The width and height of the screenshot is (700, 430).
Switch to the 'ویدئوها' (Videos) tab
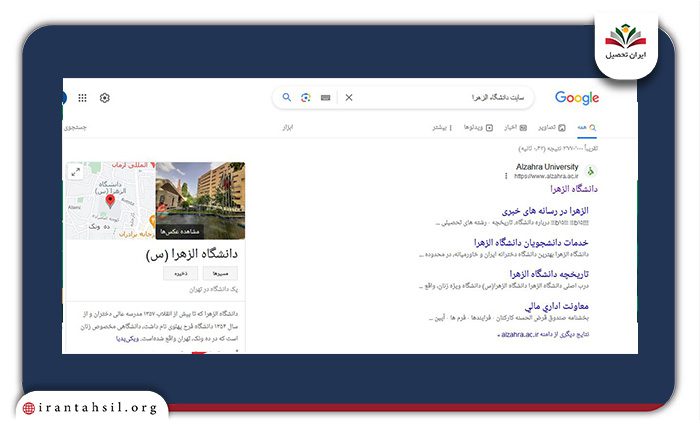[x=478, y=128]
